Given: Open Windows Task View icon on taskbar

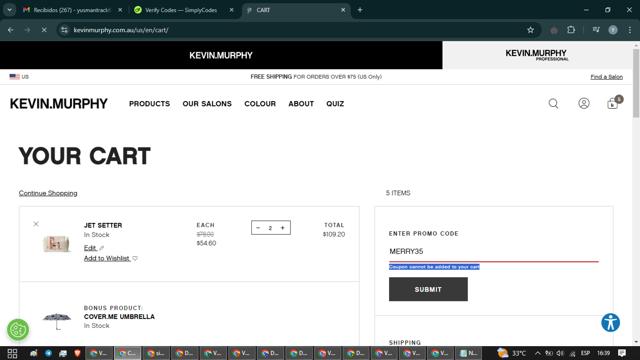Looking at the screenshot, I should [x=12, y=353].
